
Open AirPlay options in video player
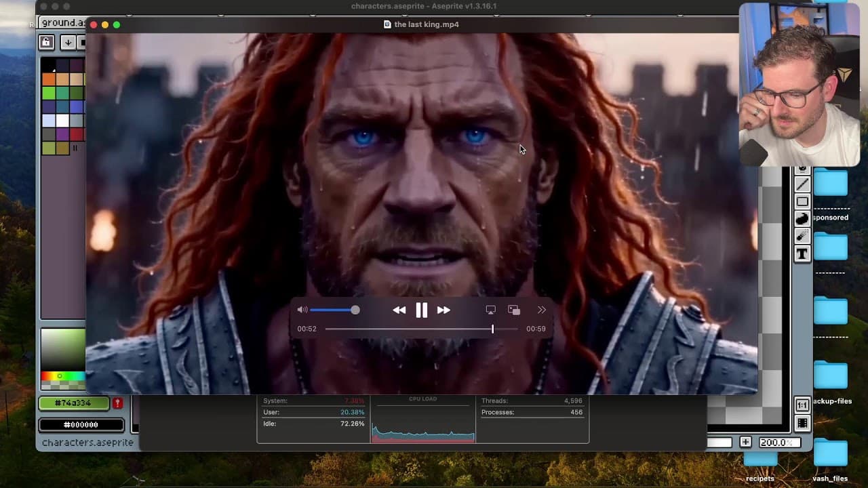click(490, 310)
